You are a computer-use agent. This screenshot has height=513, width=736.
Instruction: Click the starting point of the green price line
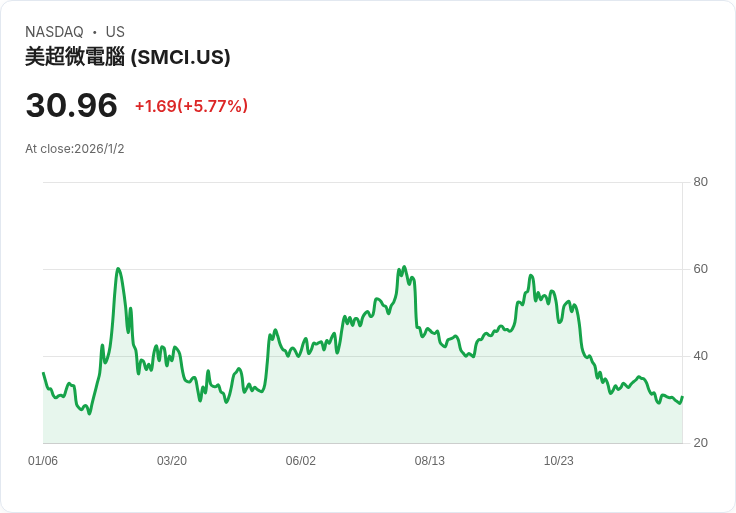pyautogui.click(x=43, y=373)
